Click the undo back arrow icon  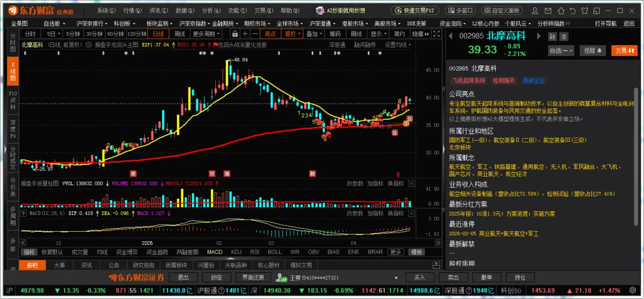point(574,10)
